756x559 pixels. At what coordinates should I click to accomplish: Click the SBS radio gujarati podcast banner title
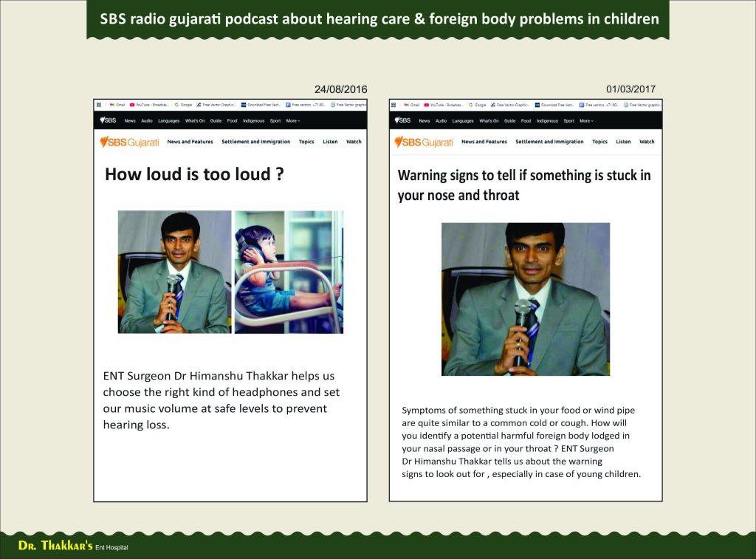pyautogui.click(x=379, y=19)
